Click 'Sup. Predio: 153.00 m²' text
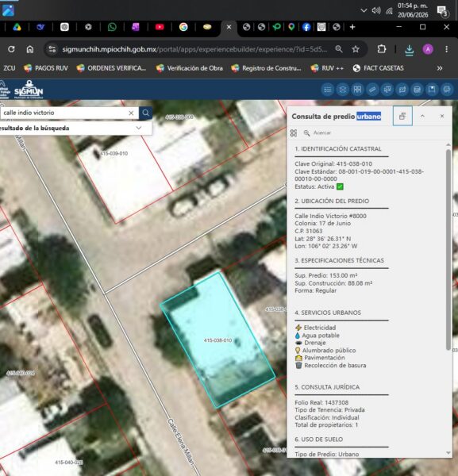458x476 pixels. pos(326,275)
